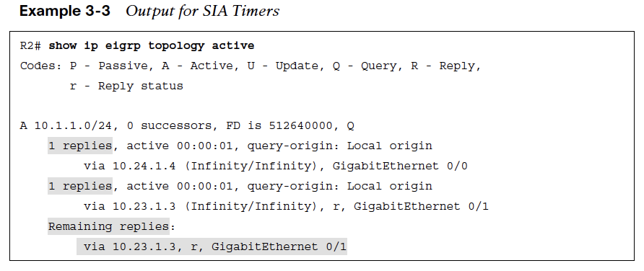Click the second highlighted '1 replies' text

point(80,186)
